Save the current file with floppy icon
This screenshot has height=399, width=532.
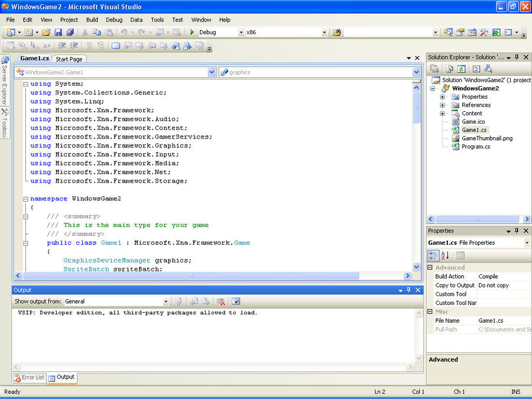[59, 33]
